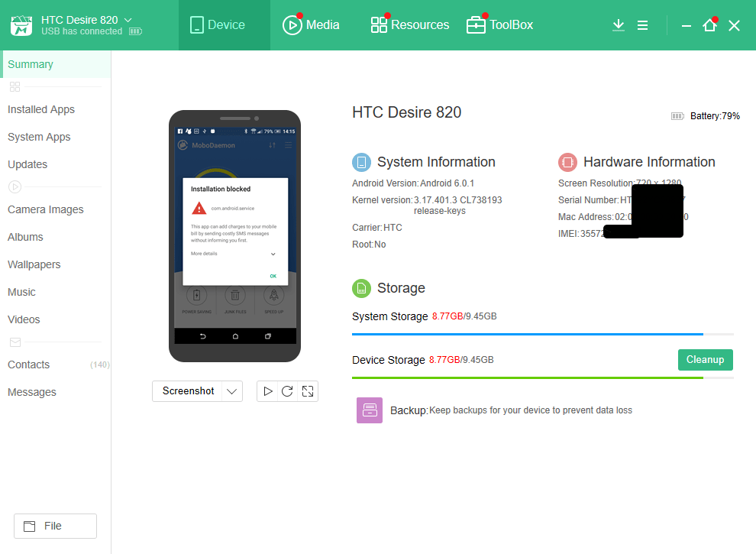756x554 pixels.
Task: Click the home icon in title bar
Action: coord(709,25)
